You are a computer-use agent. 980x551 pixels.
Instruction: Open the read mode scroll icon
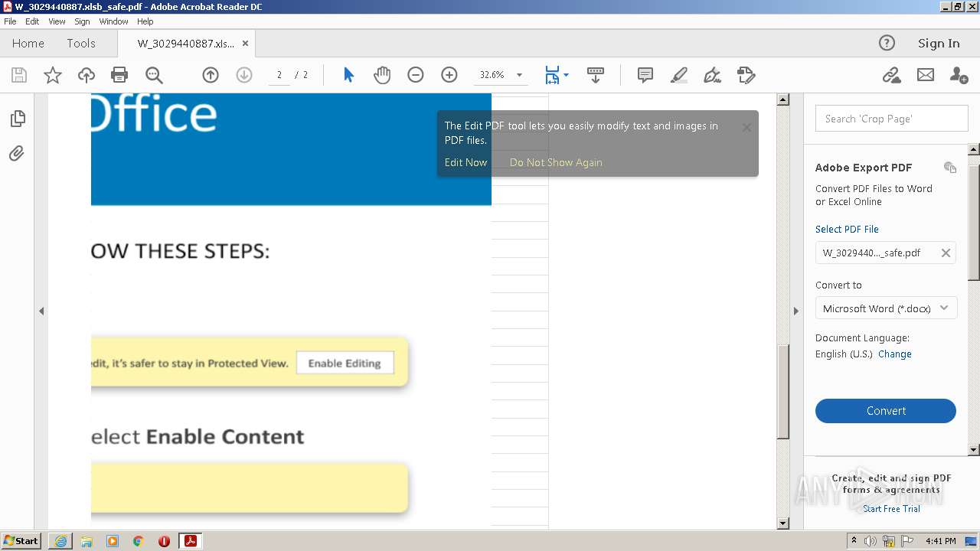click(x=596, y=75)
